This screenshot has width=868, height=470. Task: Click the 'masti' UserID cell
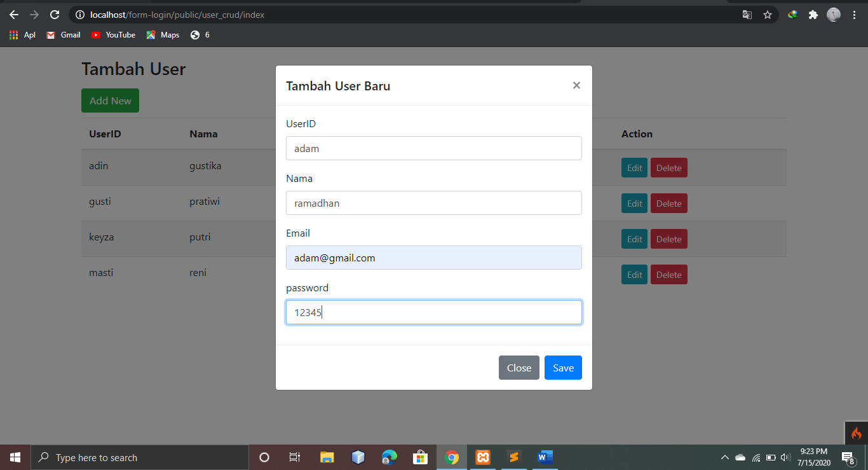pyautogui.click(x=100, y=273)
